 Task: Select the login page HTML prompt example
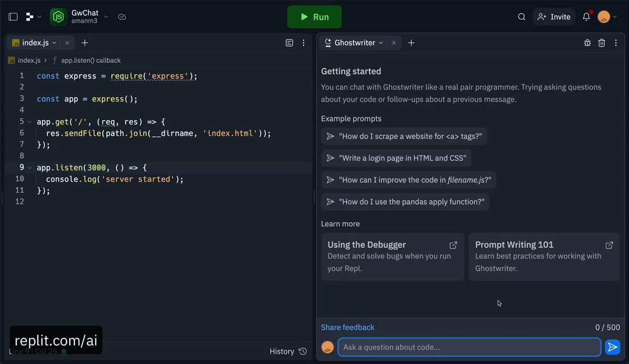tap(396, 158)
